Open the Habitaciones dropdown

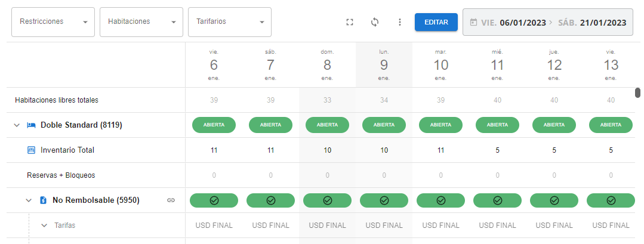(x=141, y=21)
